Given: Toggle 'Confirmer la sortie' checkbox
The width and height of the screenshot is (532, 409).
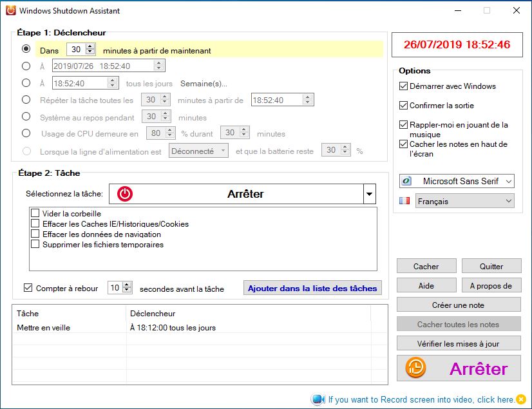Looking at the screenshot, I should 403,105.
